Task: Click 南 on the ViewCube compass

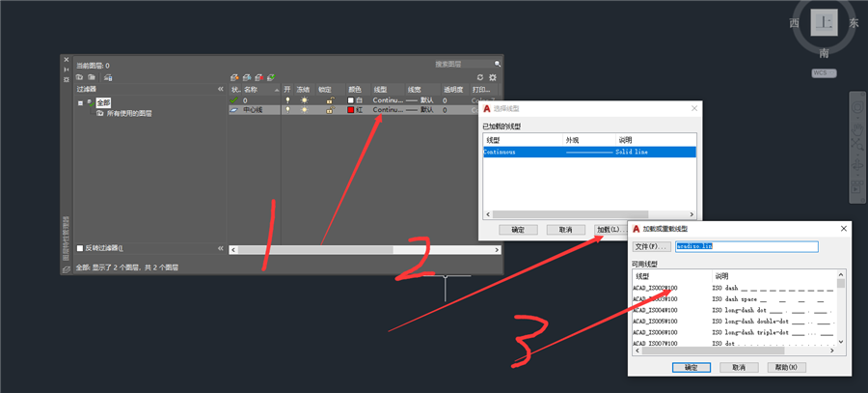Action: click(825, 53)
